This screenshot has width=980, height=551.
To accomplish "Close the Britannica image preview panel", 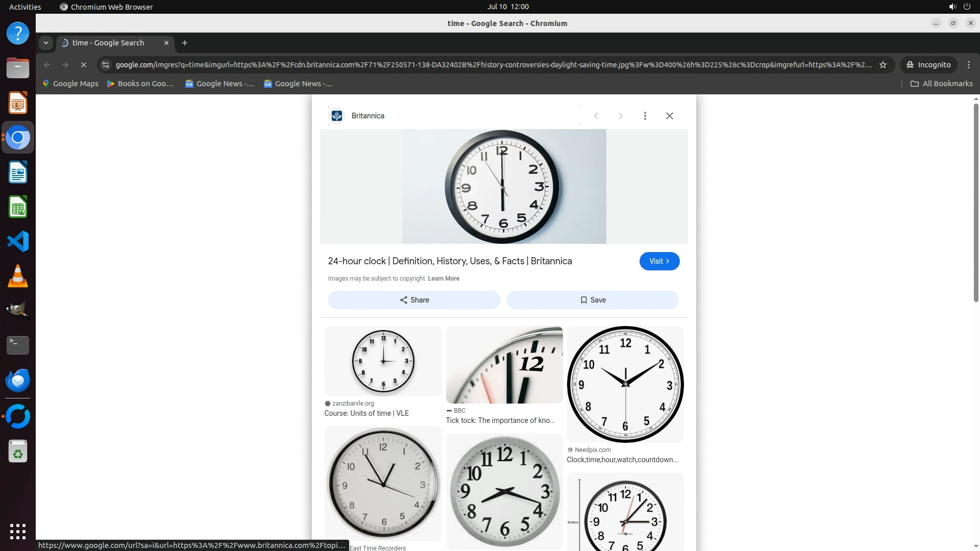I will pyautogui.click(x=669, y=116).
